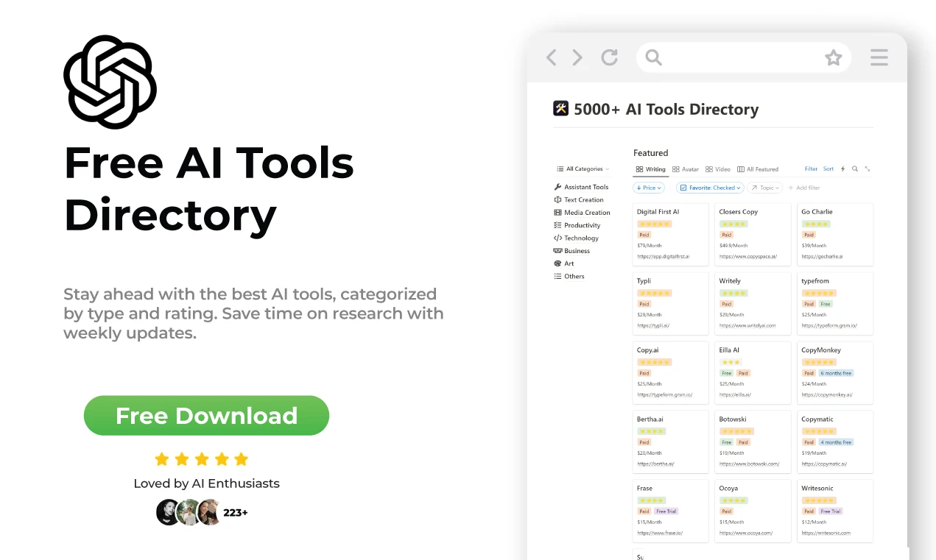
Task: Click the tools icon beside 5000+ AI Tools Directory
Action: (x=561, y=109)
